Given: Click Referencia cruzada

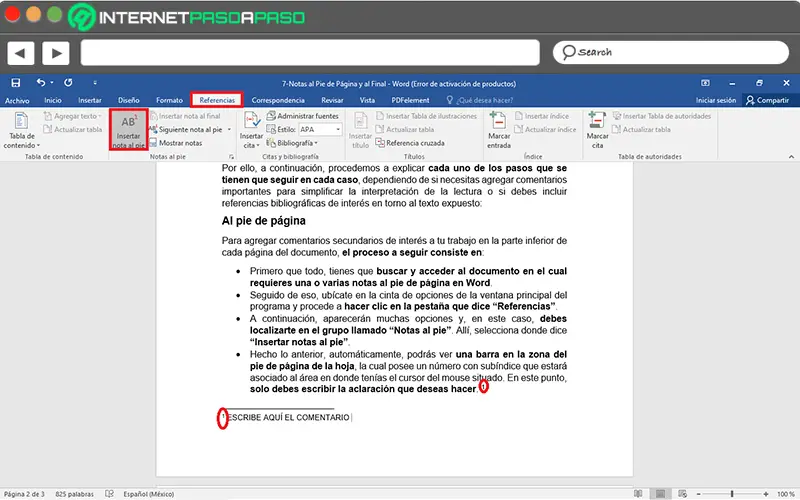Looking at the screenshot, I should click(x=410, y=143).
